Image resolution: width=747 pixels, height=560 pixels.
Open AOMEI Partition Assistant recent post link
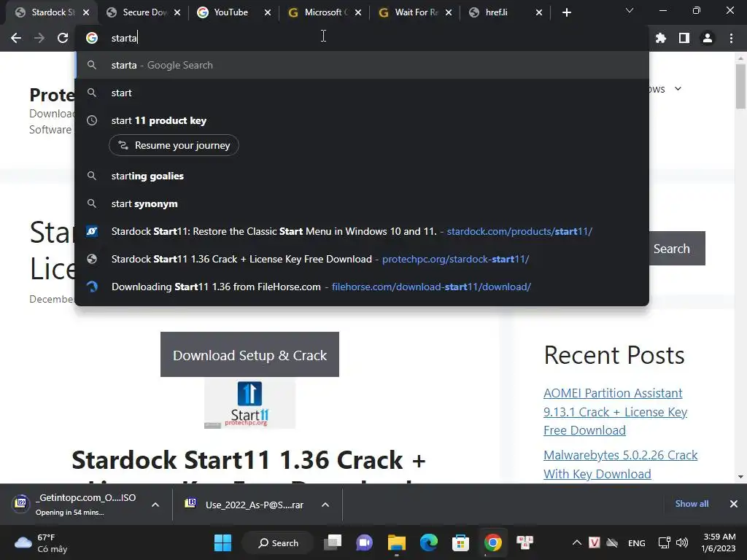pyautogui.click(x=615, y=411)
